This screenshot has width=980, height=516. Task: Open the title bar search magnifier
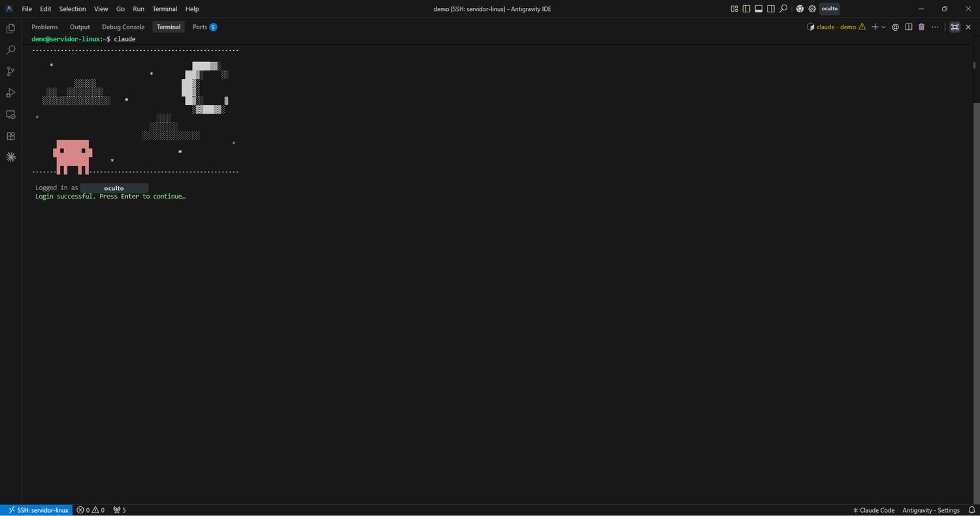pyautogui.click(x=783, y=8)
